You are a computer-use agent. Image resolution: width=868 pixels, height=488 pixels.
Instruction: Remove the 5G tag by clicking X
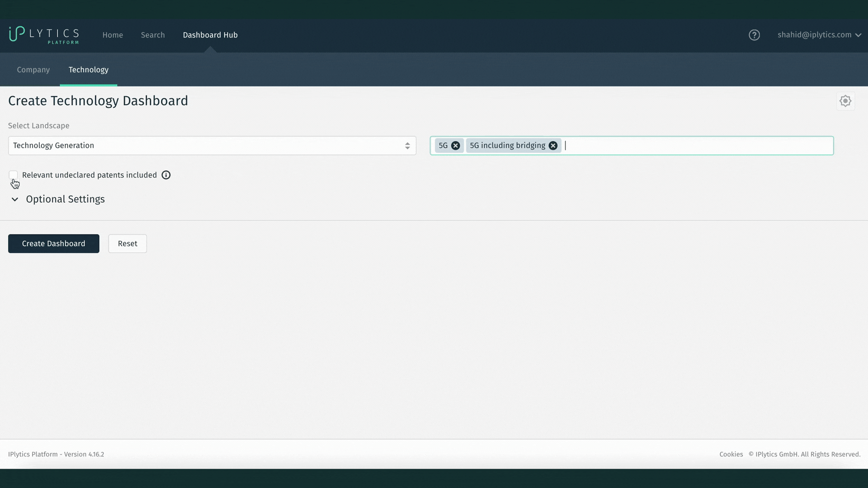click(455, 145)
